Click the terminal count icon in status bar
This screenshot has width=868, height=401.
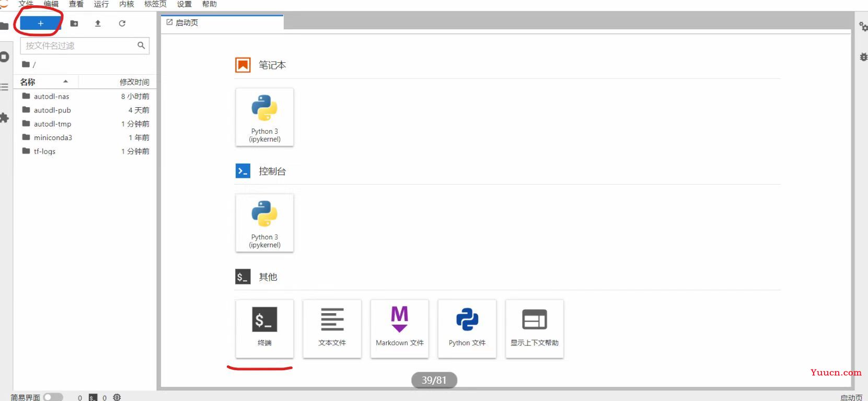93,397
